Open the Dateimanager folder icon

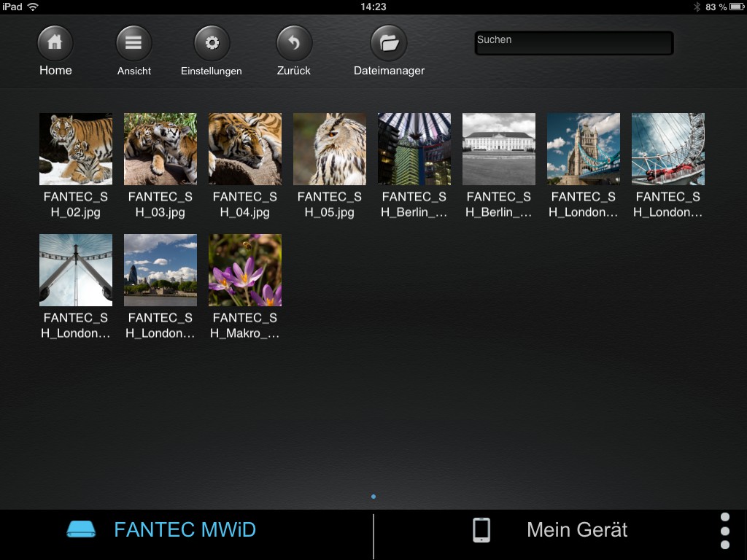[389, 43]
